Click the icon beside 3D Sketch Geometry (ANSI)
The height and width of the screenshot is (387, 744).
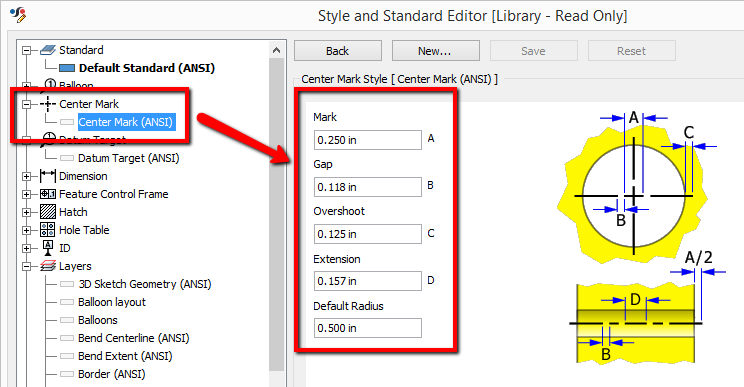coord(67,284)
